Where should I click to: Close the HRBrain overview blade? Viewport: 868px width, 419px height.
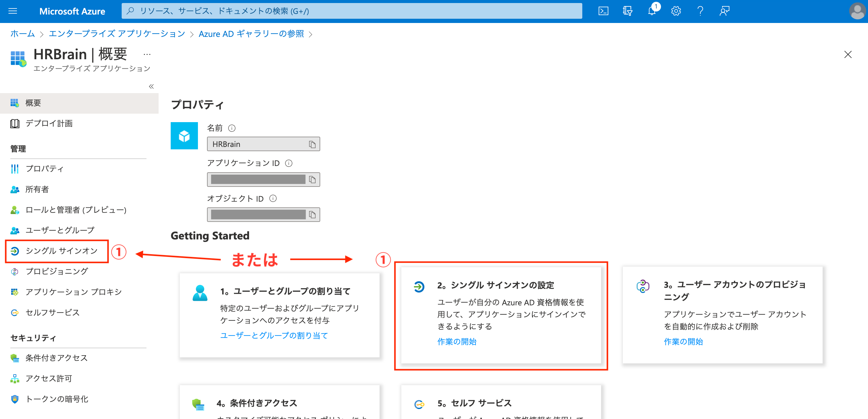[848, 54]
